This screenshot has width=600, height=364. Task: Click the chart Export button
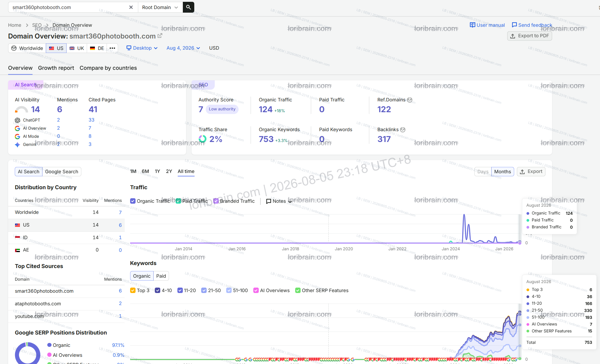(x=531, y=171)
